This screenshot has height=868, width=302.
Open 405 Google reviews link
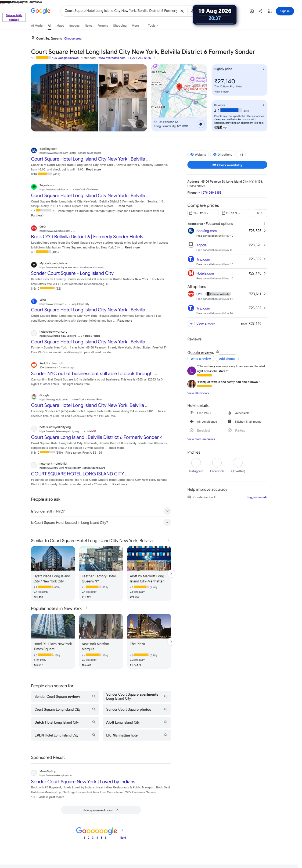[65, 58]
